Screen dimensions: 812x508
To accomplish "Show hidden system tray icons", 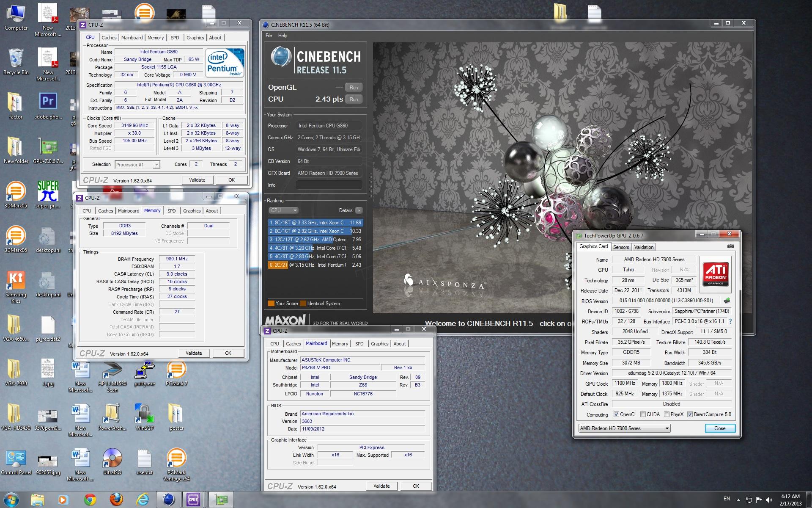I will pyautogui.click(x=738, y=500).
